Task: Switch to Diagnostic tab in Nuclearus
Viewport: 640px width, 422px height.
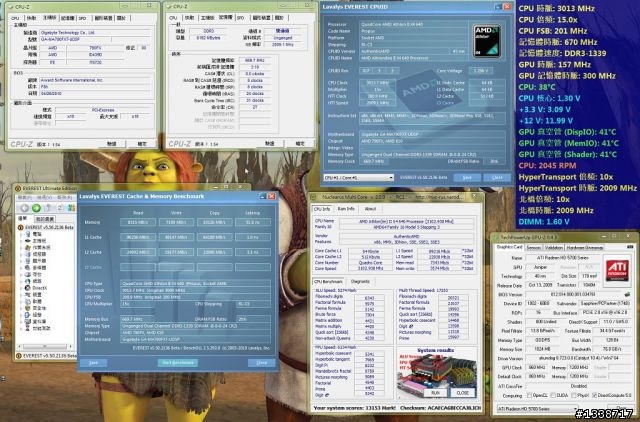Action: pyautogui.click(x=360, y=281)
